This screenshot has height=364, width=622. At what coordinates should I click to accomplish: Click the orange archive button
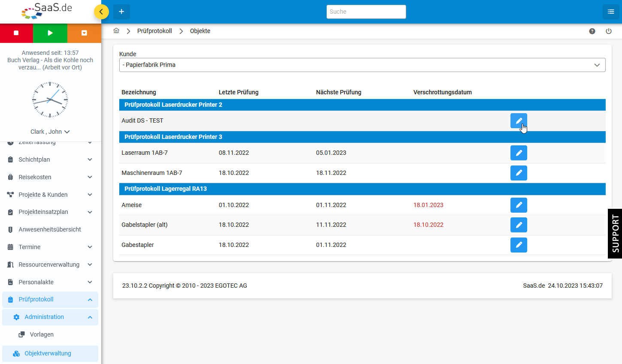(x=84, y=33)
